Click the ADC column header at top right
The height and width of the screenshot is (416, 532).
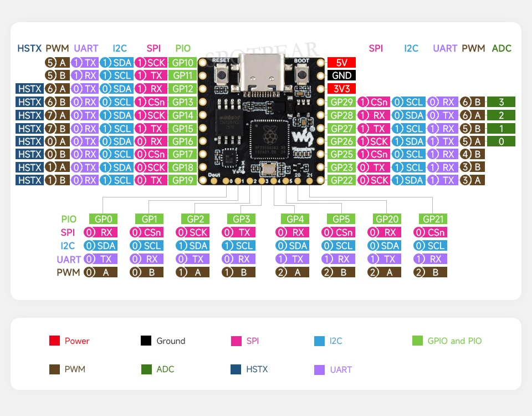point(502,48)
